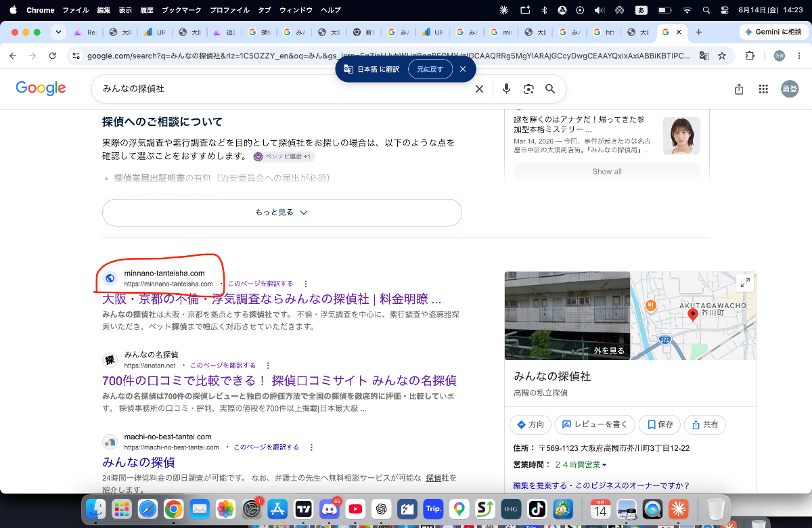Open the Chrome extensions puzzle icon
Viewport: 812px width, 528px height.
coord(750,56)
